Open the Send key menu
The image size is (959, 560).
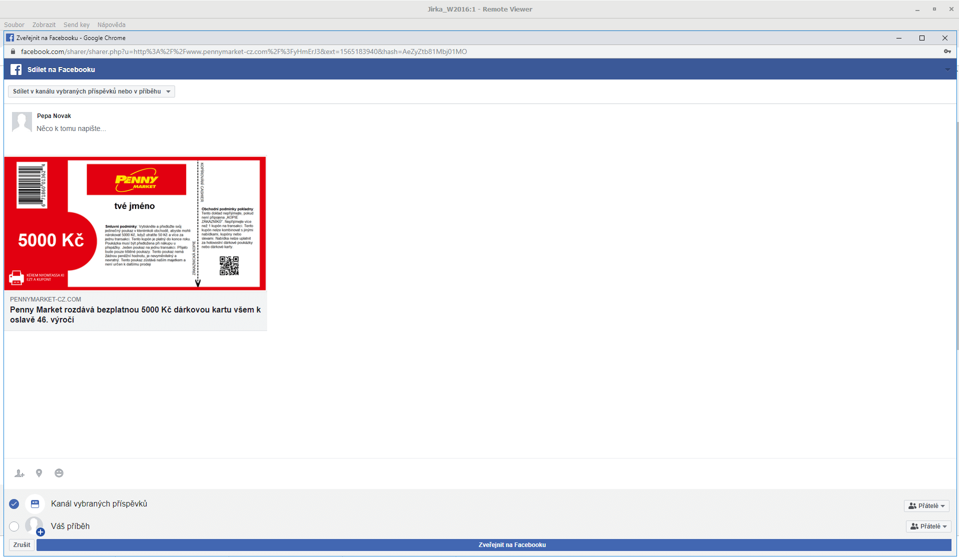click(x=77, y=24)
